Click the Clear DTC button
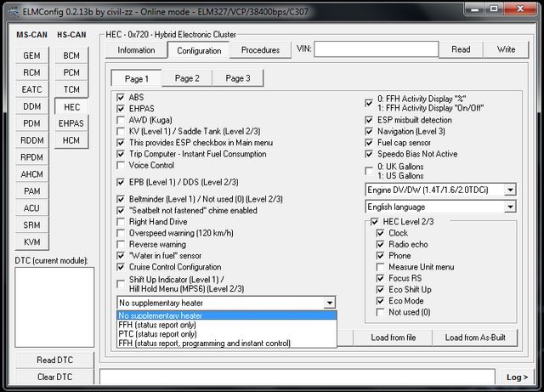Screen dimensions: 544x392 [54, 377]
